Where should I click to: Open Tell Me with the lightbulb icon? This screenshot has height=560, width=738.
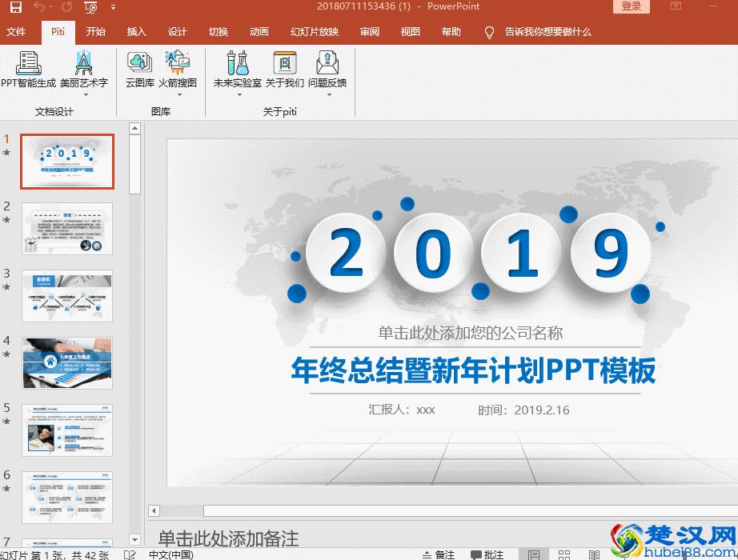[488, 33]
